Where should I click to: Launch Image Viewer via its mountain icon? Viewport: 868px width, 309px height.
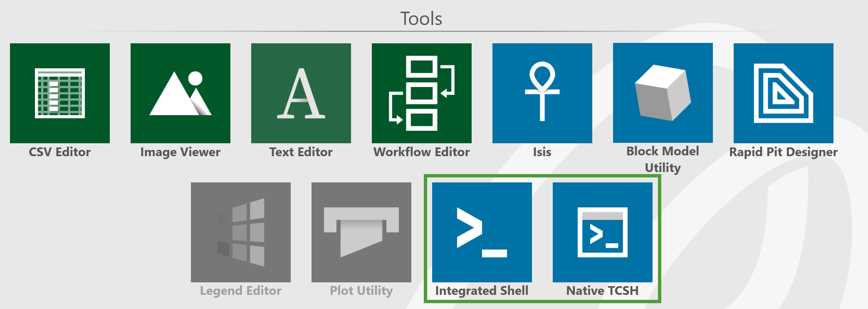[181, 93]
